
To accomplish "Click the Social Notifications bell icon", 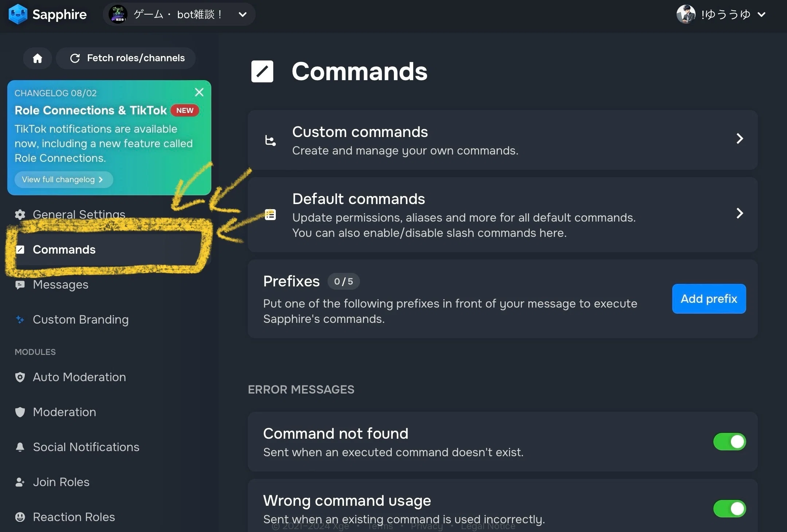I will [x=20, y=447].
